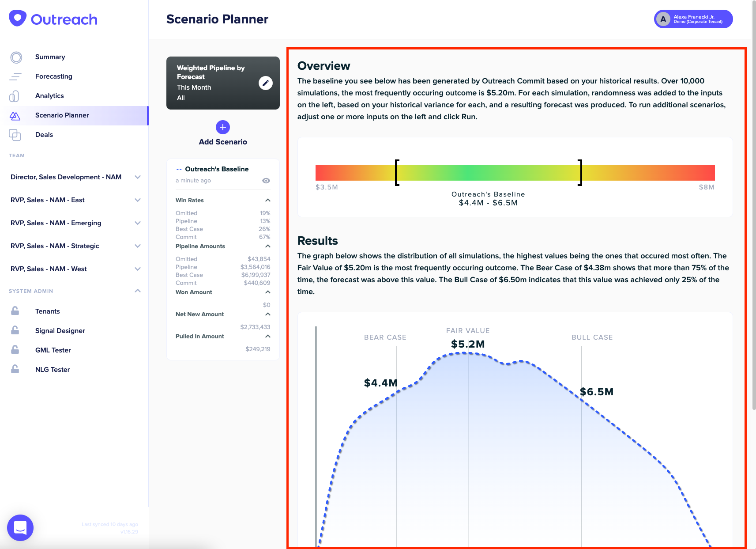756x549 pixels.
Task: Expand RVP, Sales - NAM - Strategic
Action: [x=138, y=246]
